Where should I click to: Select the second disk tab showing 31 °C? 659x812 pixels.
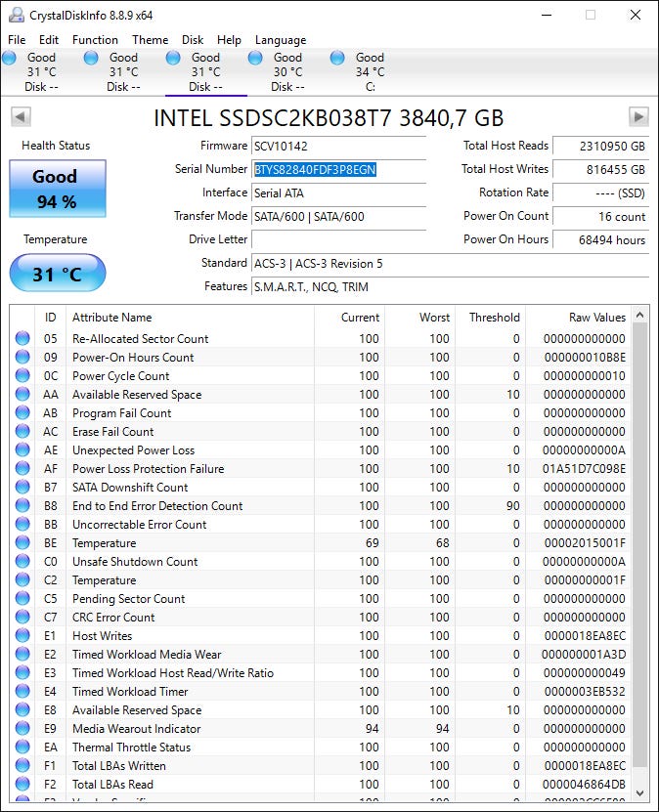coord(123,72)
